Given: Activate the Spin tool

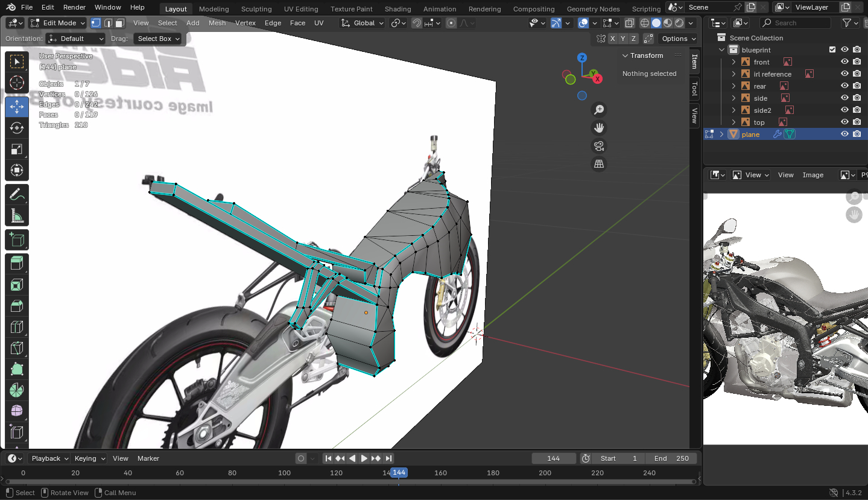Looking at the screenshot, I should (x=17, y=390).
